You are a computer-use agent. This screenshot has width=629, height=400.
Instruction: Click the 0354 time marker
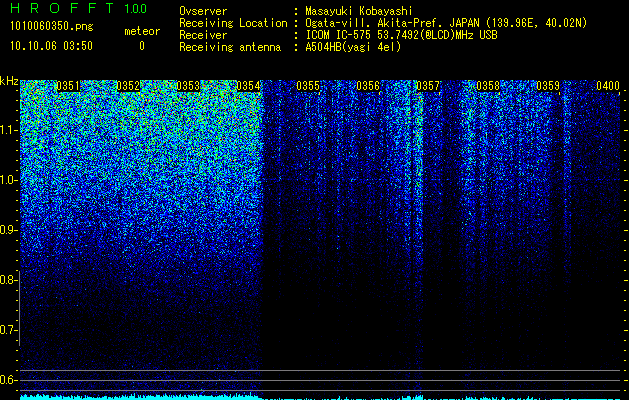coord(248,86)
